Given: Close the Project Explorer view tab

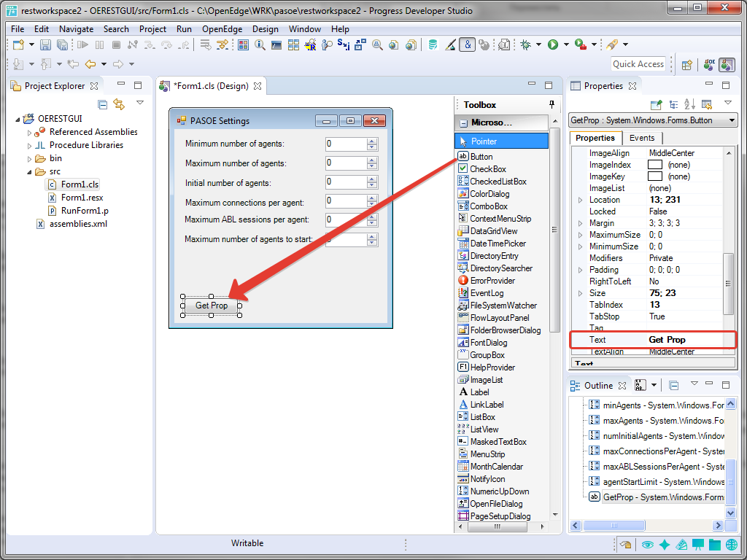Looking at the screenshot, I should point(94,86).
